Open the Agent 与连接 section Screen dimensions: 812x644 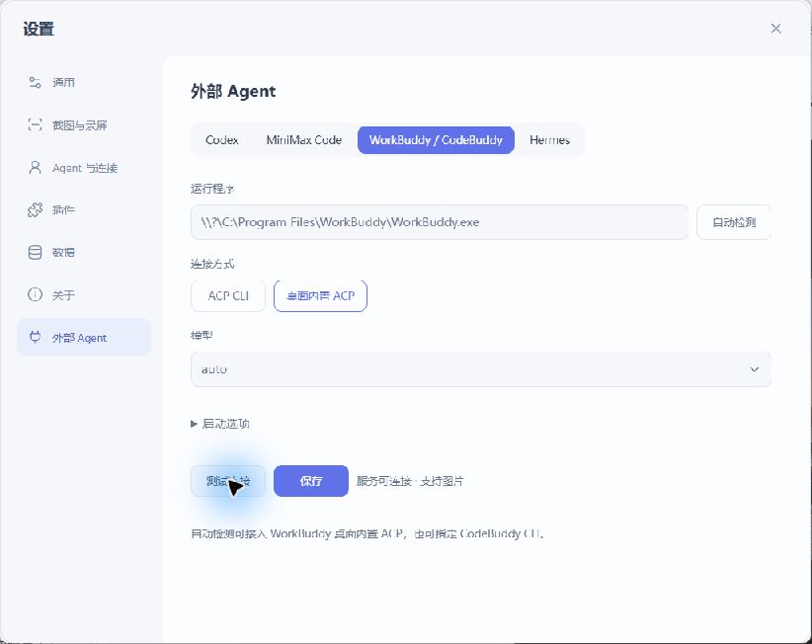(x=84, y=167)
